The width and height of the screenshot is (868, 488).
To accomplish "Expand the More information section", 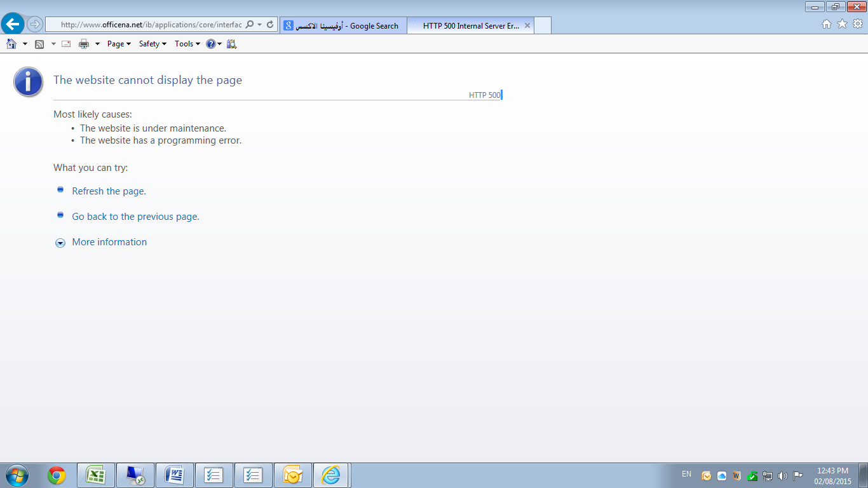I will pos(109,242).
